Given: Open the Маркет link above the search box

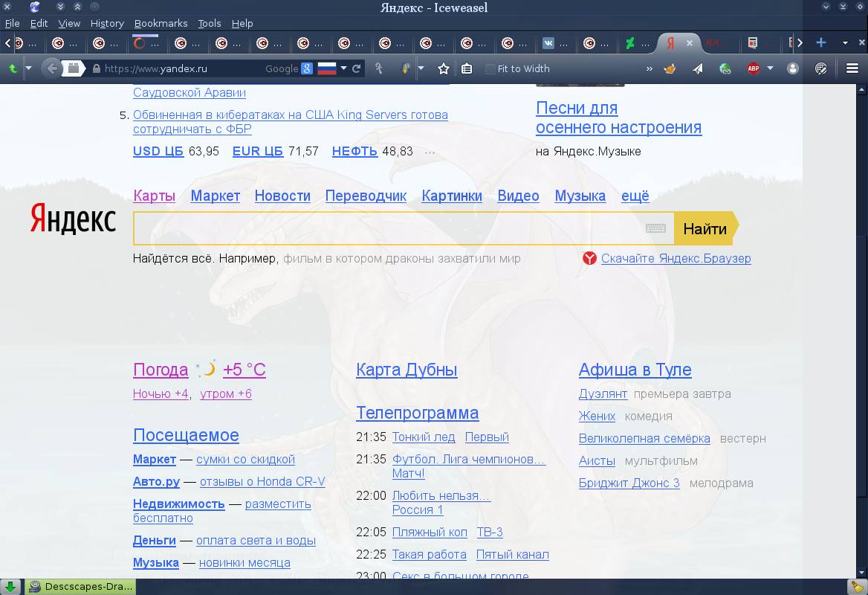Looking at the screenshot, I should coord(216,196).
